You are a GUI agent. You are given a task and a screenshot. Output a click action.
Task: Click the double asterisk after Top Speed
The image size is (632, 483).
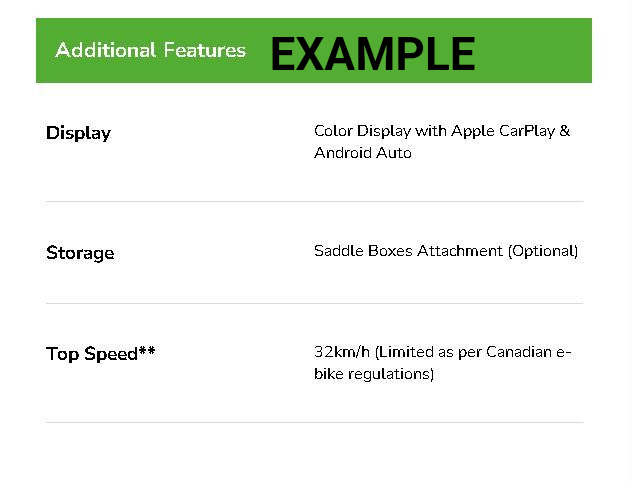tap(147, 351)
